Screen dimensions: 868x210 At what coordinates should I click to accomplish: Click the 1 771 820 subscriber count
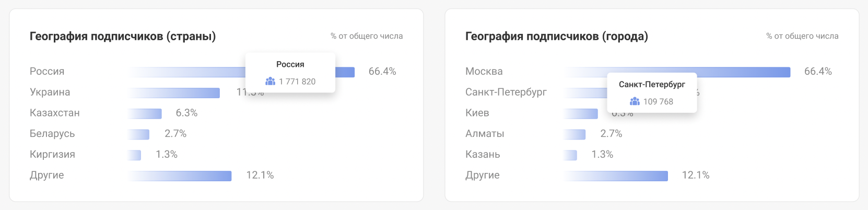pyautogui.click(x=297, y=81)
